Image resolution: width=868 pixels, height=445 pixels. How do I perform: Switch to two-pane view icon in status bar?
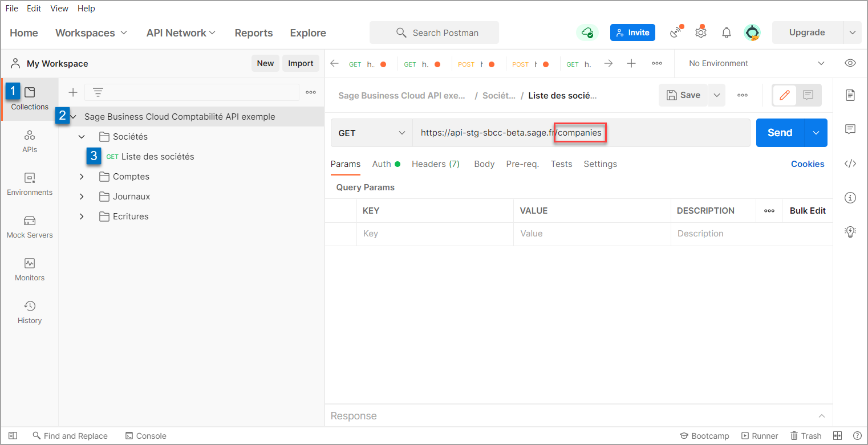pos(838,436)
